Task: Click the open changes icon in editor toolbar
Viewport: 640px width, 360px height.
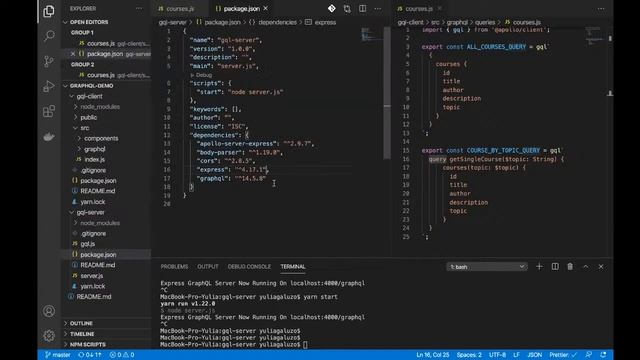Action: [347, 9]
